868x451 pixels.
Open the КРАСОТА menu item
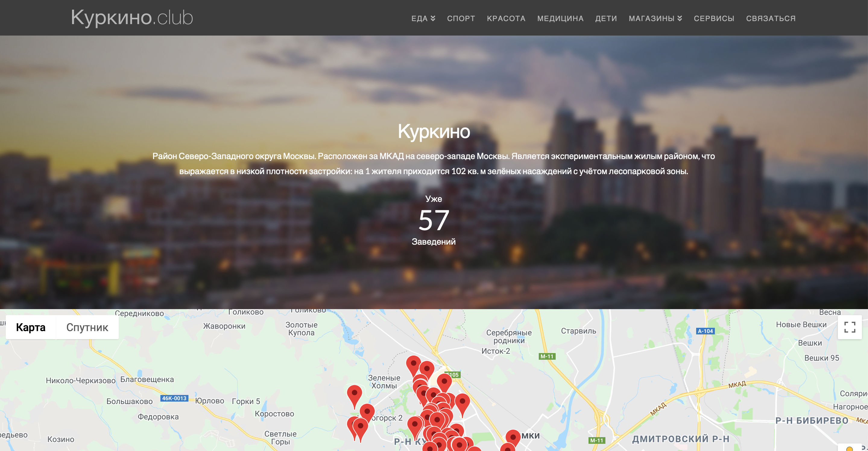pos(506,18)
